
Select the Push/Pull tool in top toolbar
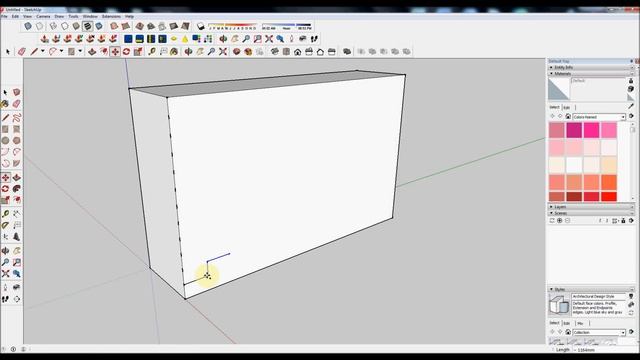click(92, 52)
